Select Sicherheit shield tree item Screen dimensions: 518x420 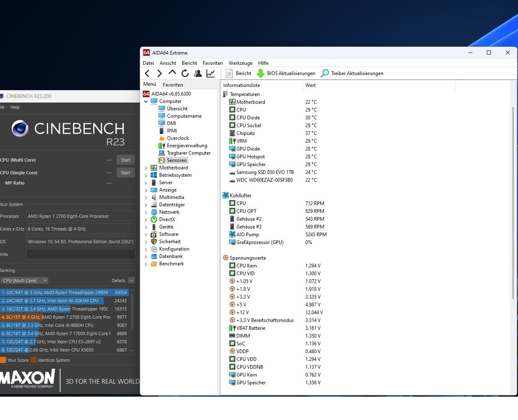pyautogui.click(x=166, y=242)
